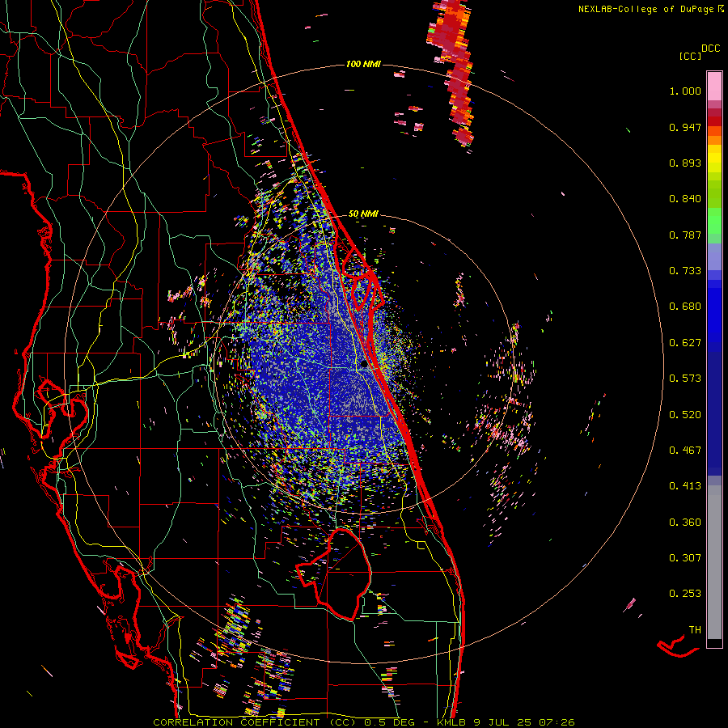Click the 1.000 value on color scale
This screenshot has height=728, width=728.
coord(685,91)
